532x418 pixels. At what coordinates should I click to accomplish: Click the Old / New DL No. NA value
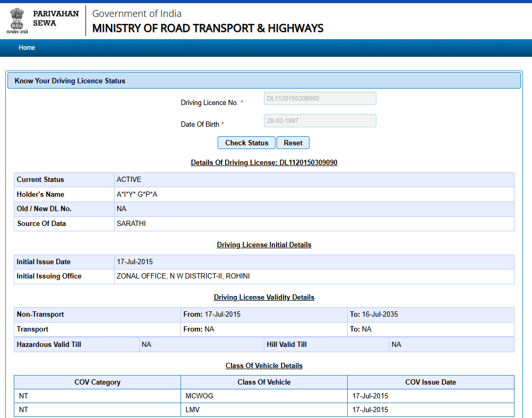click(x=122, y=209)
